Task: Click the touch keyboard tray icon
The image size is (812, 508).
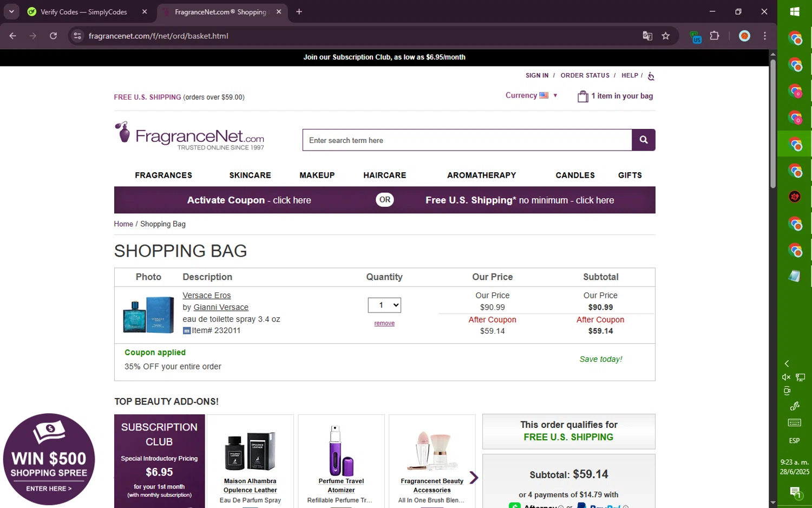Action: (795, 422)
